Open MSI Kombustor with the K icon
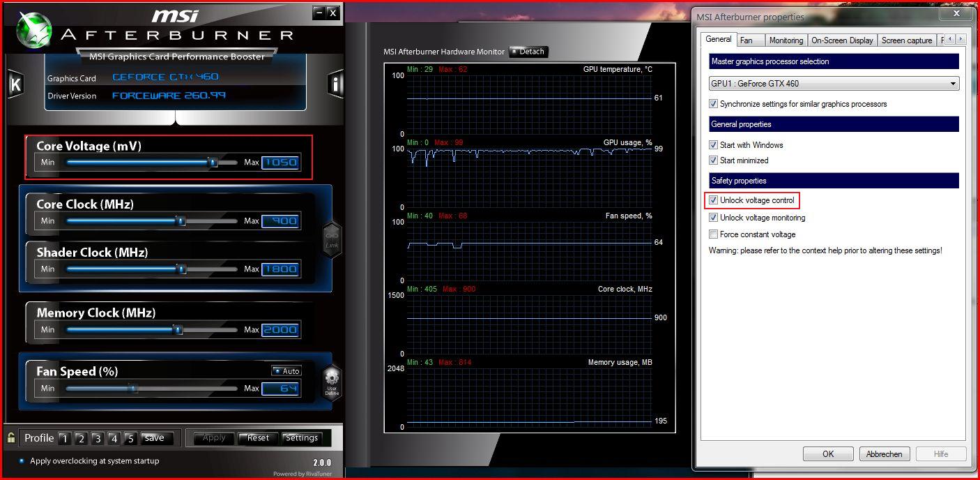The width and height of the screenshot is (980, 480). pos(15,84)
